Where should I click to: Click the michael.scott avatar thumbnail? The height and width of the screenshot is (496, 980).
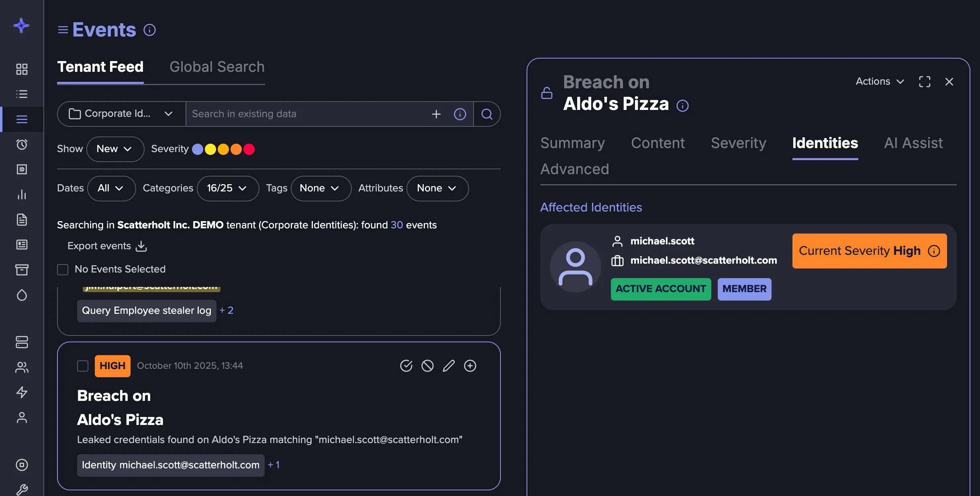[575, 267]
